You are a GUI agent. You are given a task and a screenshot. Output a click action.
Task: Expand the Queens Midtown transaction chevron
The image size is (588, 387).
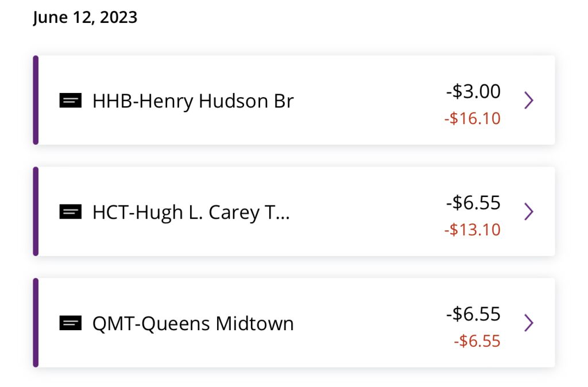click(x=529, y=323)
